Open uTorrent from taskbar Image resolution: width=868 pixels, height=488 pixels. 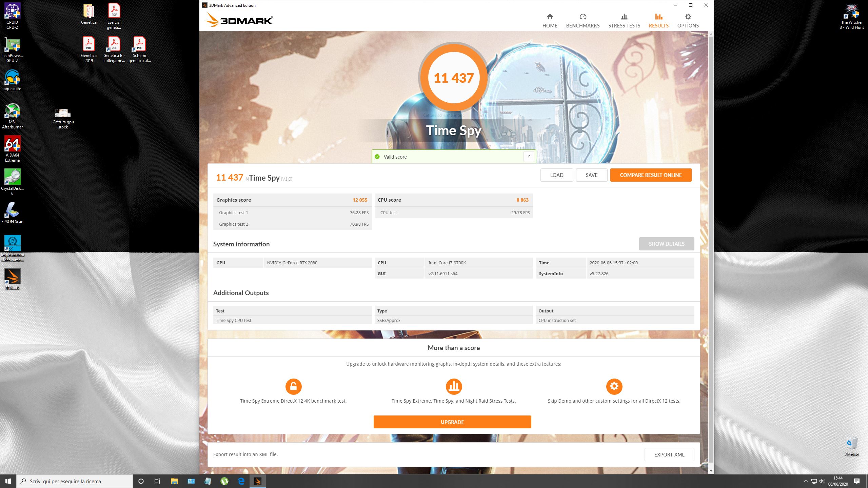[224, 481]
